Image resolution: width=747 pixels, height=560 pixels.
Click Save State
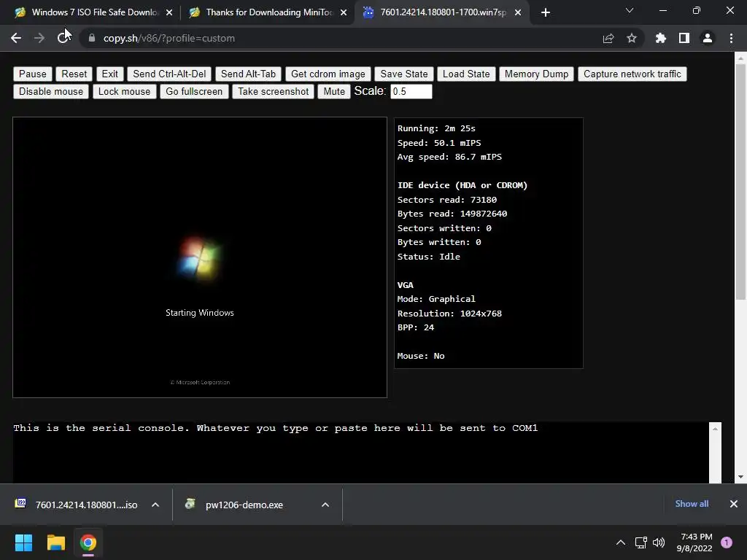point(404,74)
